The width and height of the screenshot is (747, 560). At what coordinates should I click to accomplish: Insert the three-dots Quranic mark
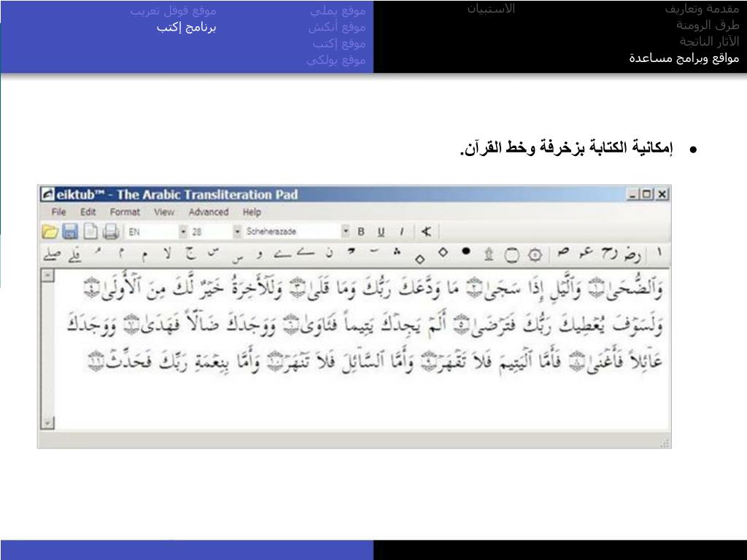(x=397, y=252)
